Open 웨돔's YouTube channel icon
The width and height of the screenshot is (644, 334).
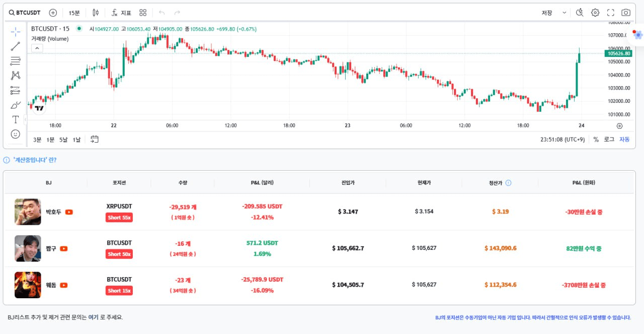pos(64,285)
